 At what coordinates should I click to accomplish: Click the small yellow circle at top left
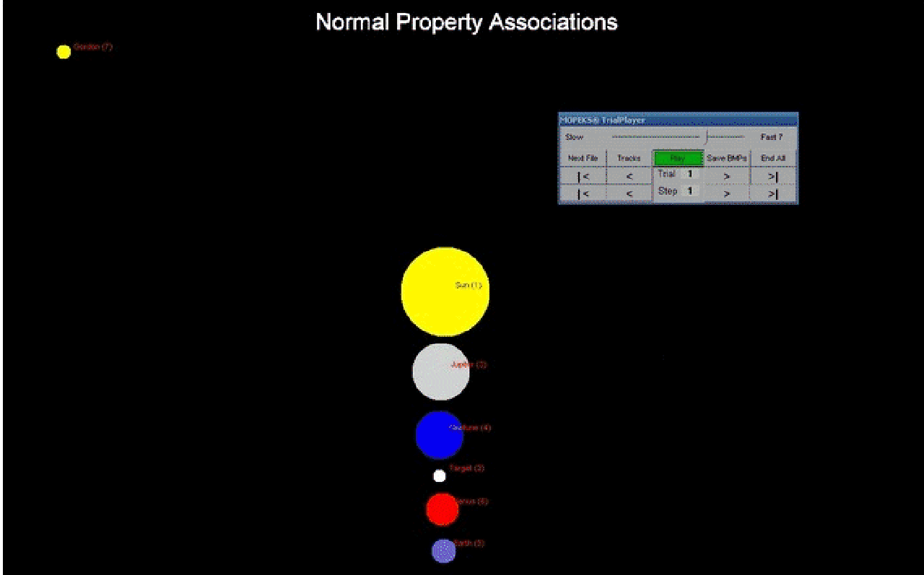tap(64, 52)
